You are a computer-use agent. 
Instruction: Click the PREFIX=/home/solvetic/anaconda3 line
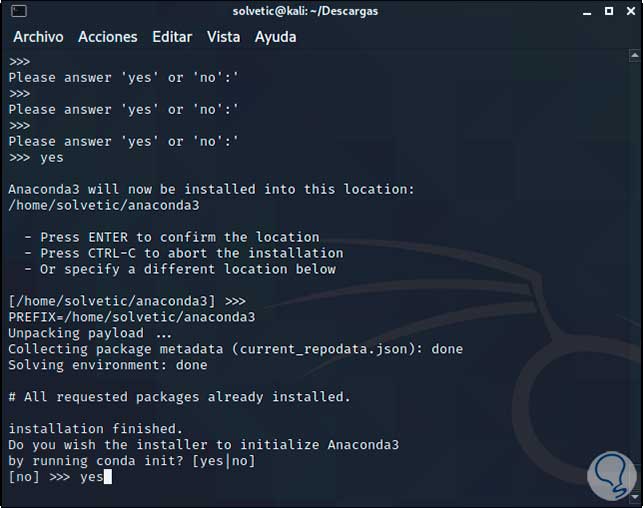click(x=131, y=317)
